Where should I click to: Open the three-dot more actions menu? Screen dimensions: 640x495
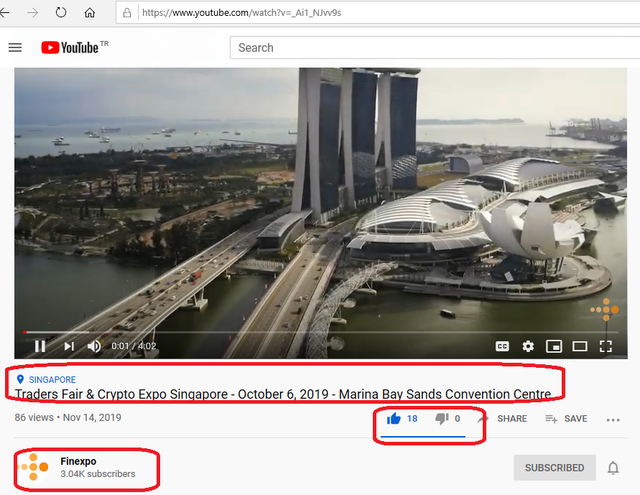[613, 420]
